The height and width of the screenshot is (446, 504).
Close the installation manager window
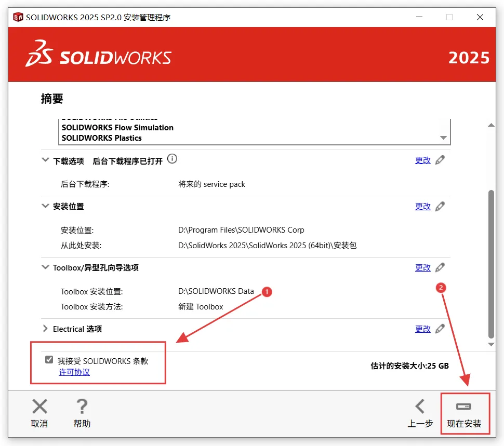(x=480, y=17)
